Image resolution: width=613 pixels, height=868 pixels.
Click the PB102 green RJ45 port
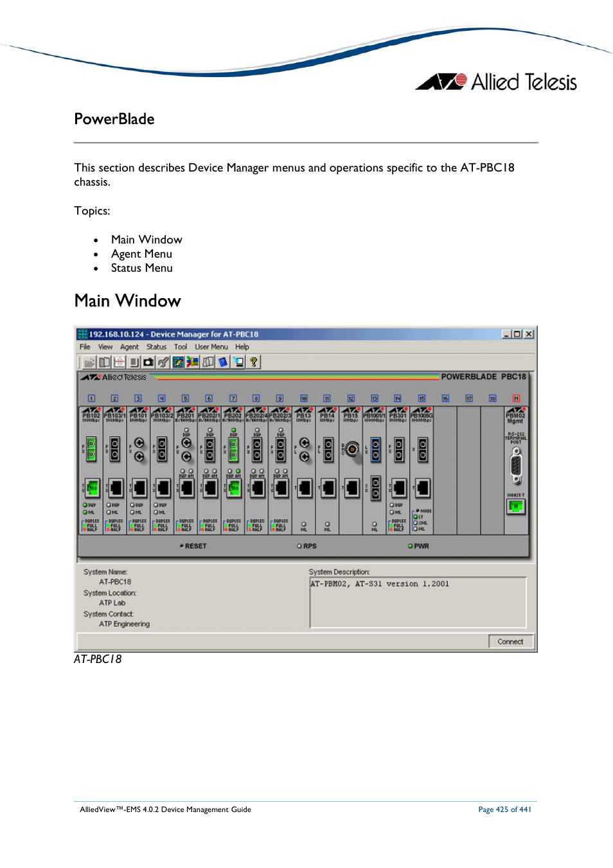(92, 488)
